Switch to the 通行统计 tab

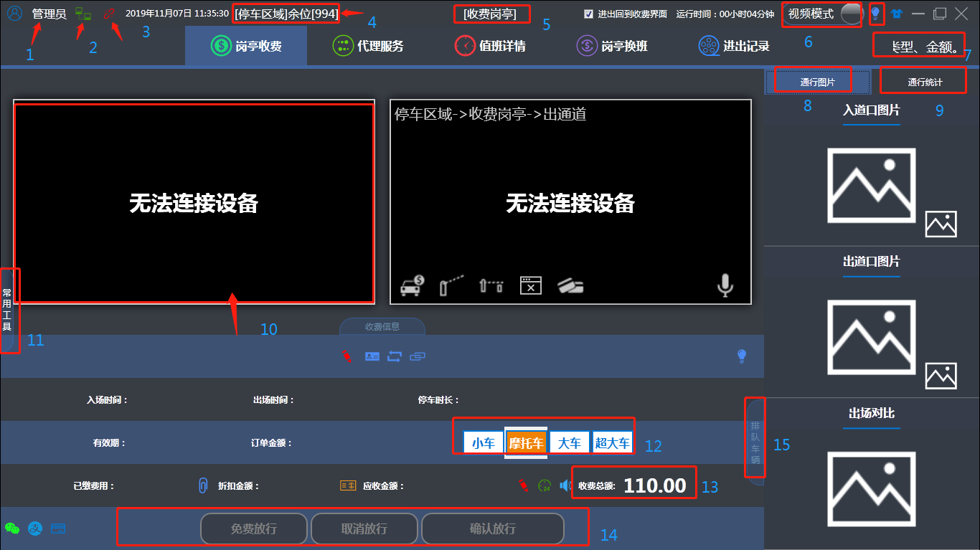click(x=925, y=82)
